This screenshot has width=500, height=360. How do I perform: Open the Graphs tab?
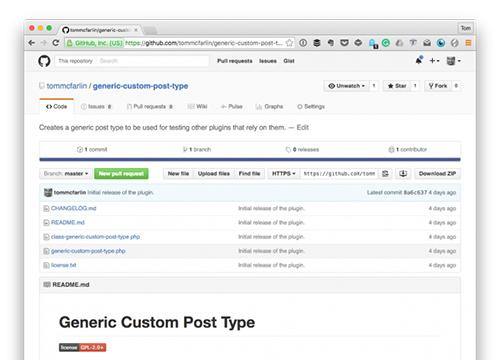269,107
